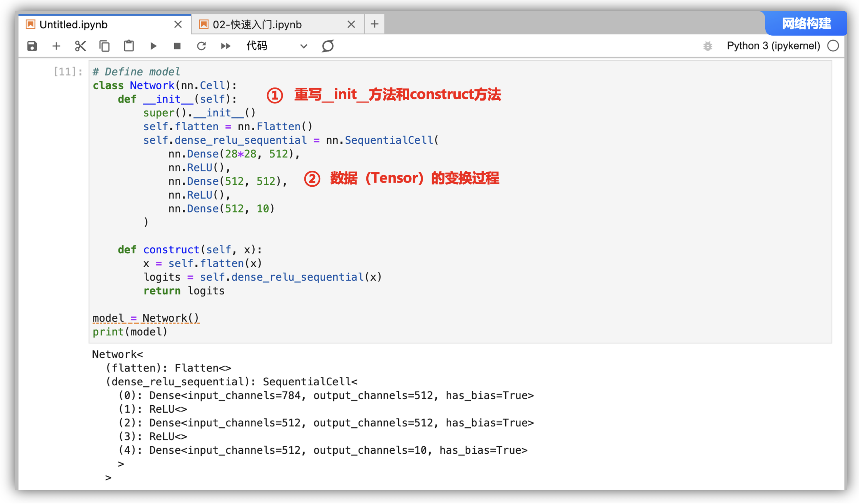Open a new launcher tab with the plus button
Viewport: 859px width, 504px height.
[375, 24]
